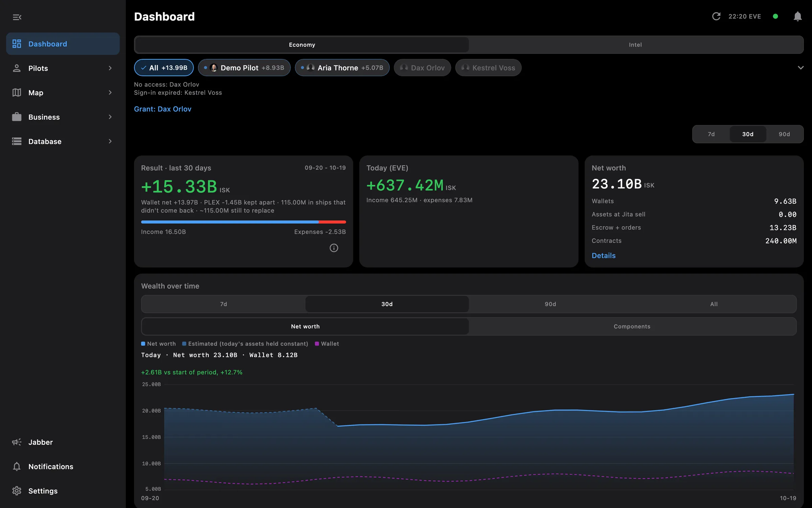Select the Pilots person icon
The width and height of the screenshot is (812, 508).
coord(17,68)
